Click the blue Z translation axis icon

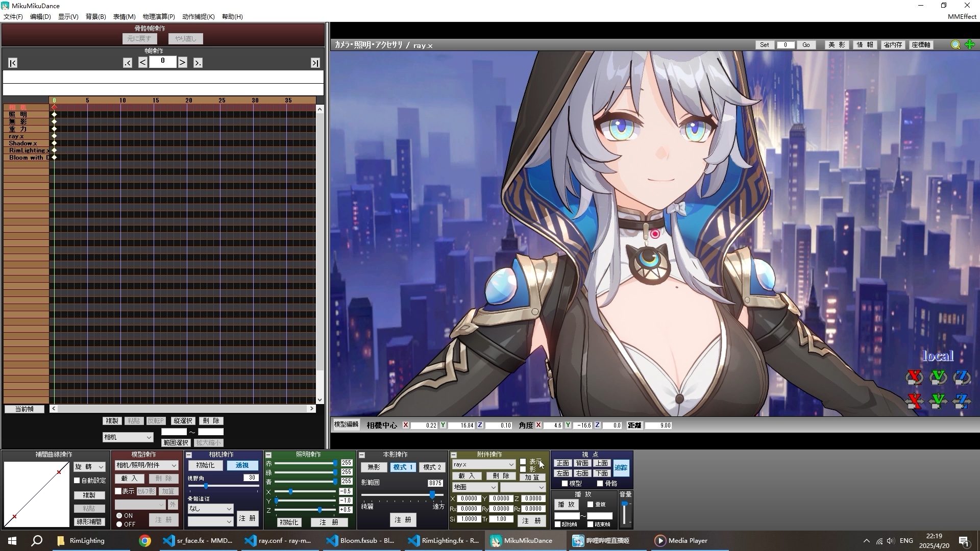pyautogui.click(x=962, y=401)
